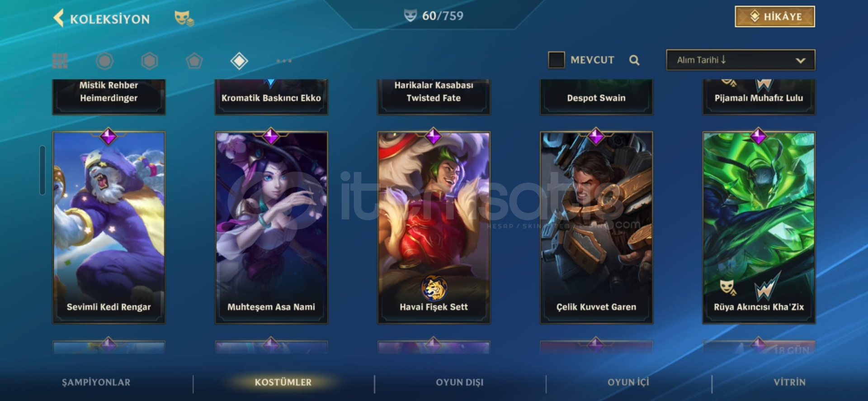Open the Hikâye button
This screenshot has height=401, width=868.
(775, 17)
